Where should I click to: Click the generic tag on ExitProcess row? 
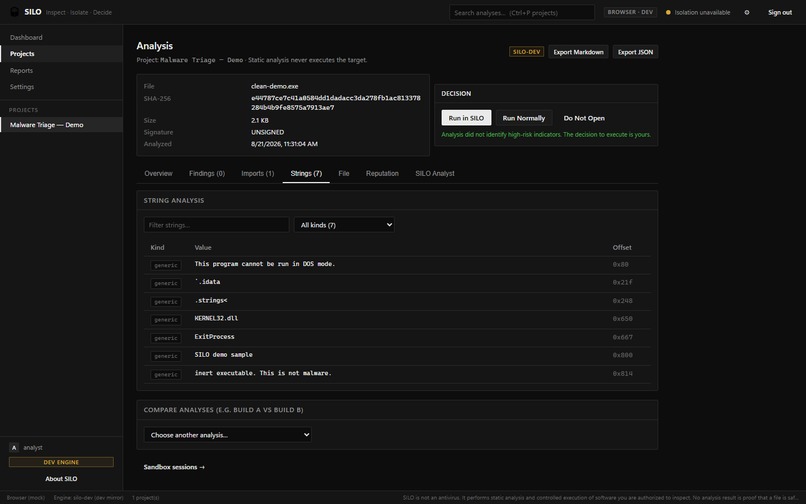point(166,338)
